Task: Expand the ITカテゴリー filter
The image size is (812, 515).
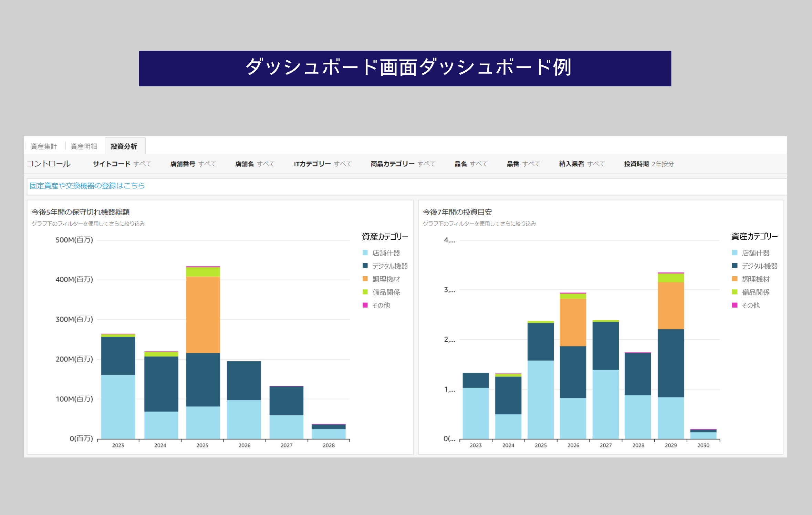Action: click(323, 164)
